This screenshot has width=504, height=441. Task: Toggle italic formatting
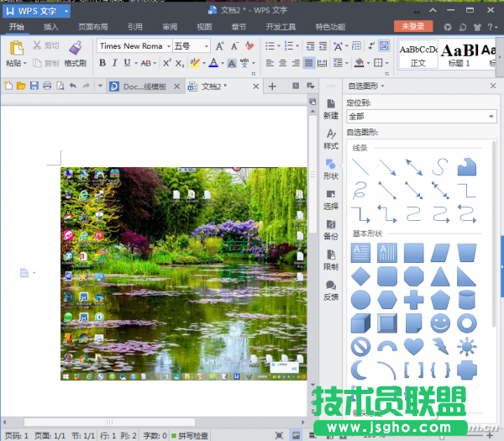coord(117,63)
